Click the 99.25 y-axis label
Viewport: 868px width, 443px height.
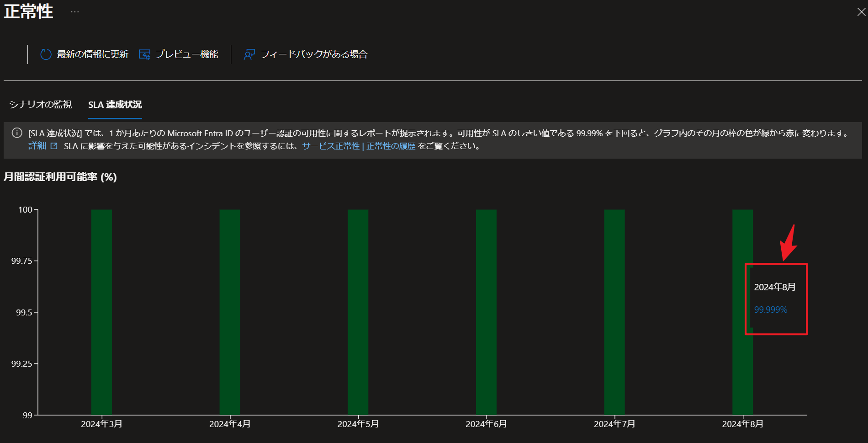click(22, 364)
